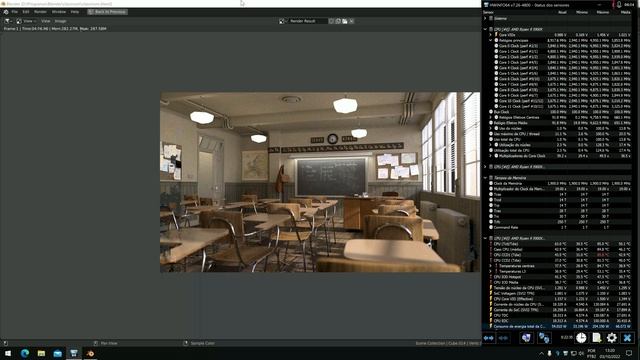Click the Blender taskbar icon
The image size is (640, 360).
[x=90, y=353]
